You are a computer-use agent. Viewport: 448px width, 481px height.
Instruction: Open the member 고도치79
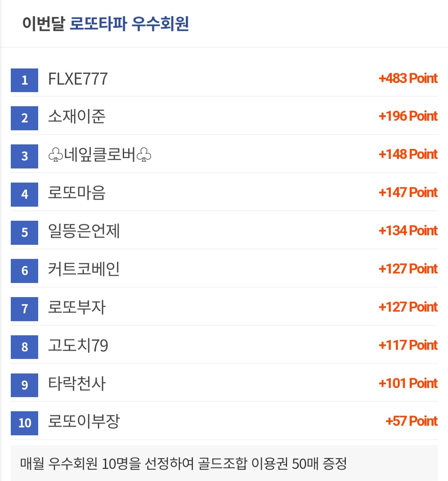tap(78, 345)
